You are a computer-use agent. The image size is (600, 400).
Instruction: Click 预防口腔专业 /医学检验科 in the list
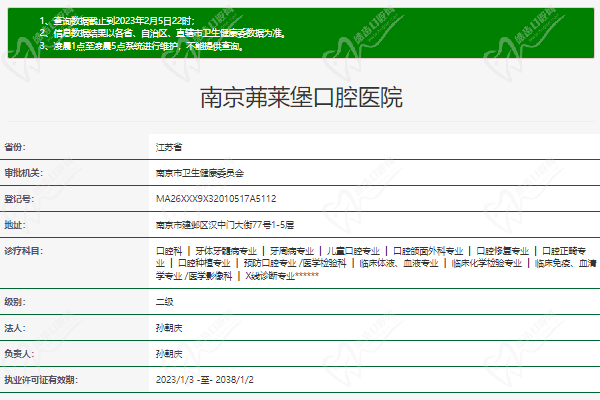tap(295, 263)
